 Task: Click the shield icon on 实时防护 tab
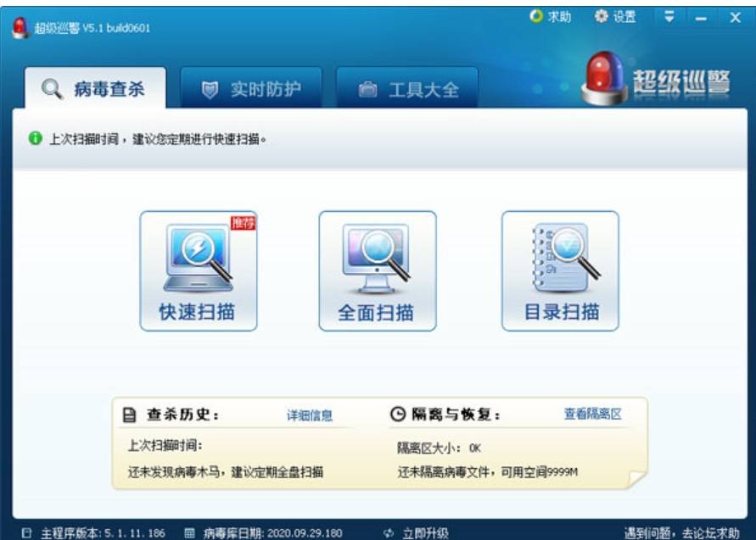[210, 90]
